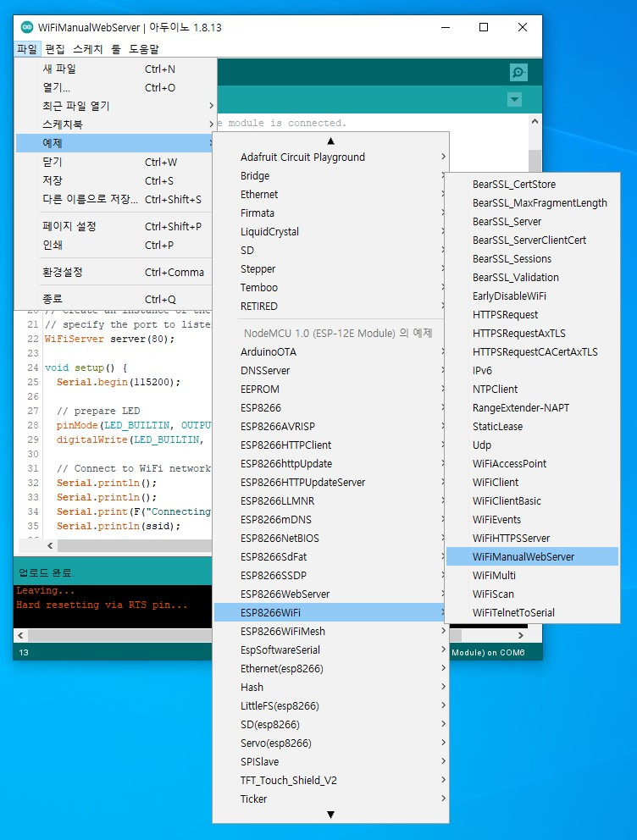637x840 pixels.
Task: Select 열기... menu entry
Action: pos(115,88)
